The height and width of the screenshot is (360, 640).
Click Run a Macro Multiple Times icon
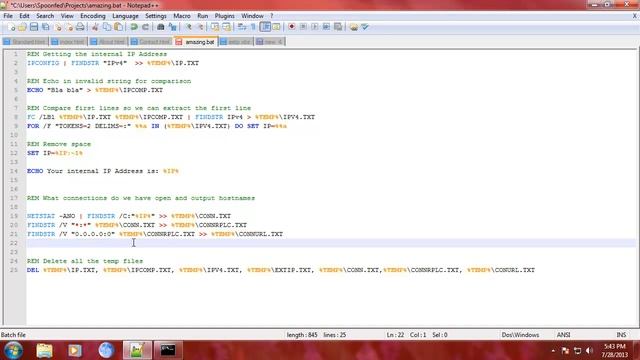(x=326, y=27)
